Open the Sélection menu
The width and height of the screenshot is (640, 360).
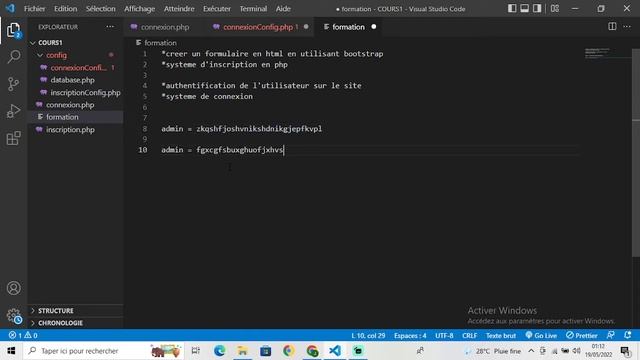(x=100, y=9)
